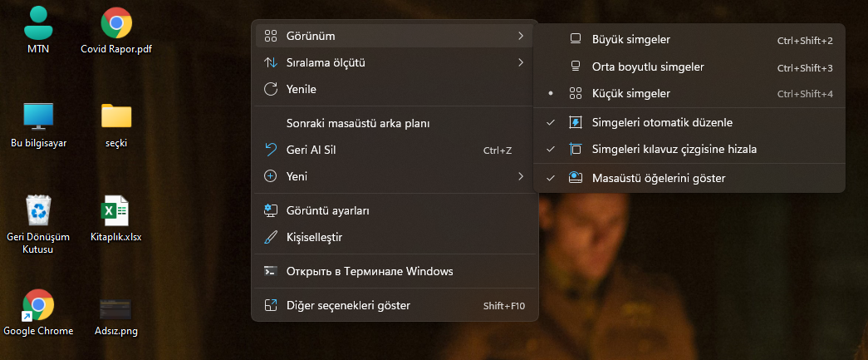Choose Открыть в Терминале Windows
The width and height of the screenshot is (868, 360).
click(395, 271)
